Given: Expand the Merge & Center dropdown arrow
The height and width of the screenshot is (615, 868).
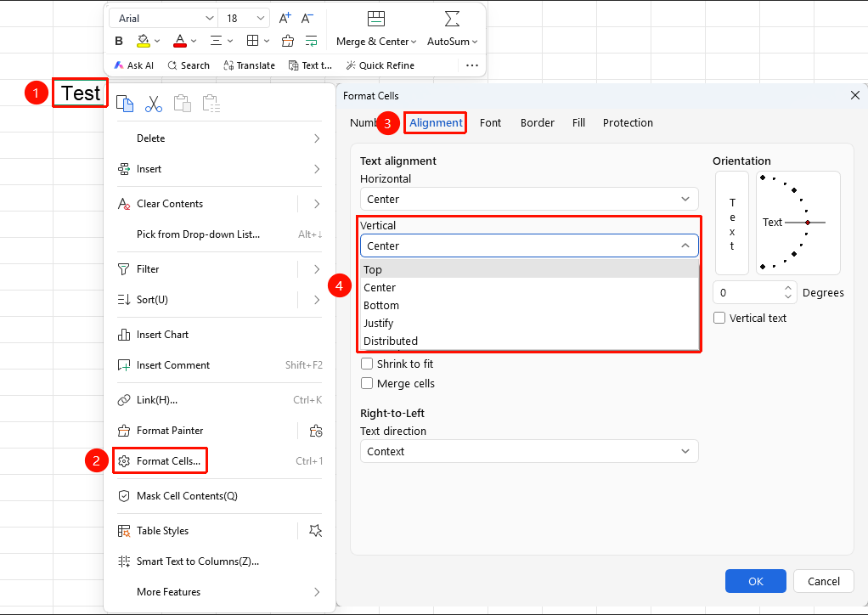Looking at the screenshot, I should click(x=413, y=42).
